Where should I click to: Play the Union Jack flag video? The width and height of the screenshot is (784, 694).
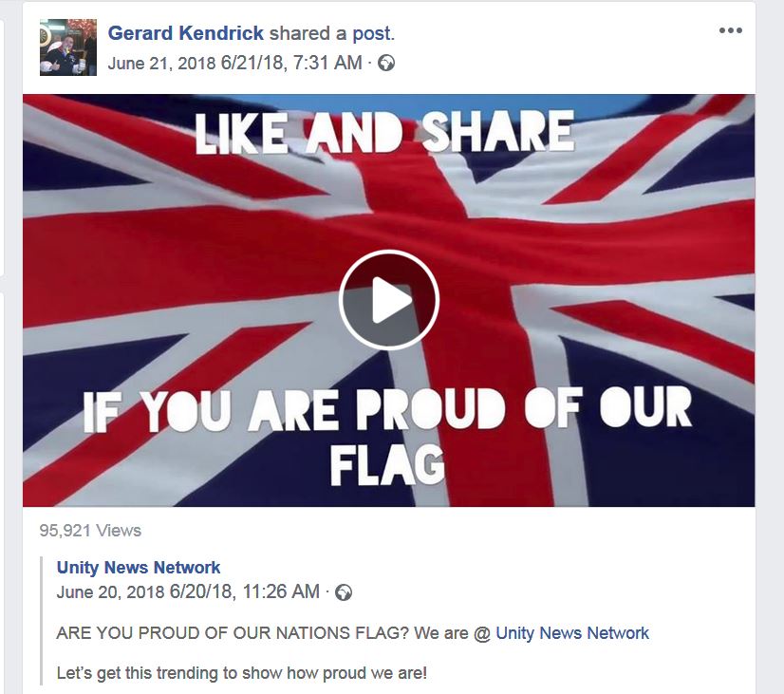click(388, 300)
